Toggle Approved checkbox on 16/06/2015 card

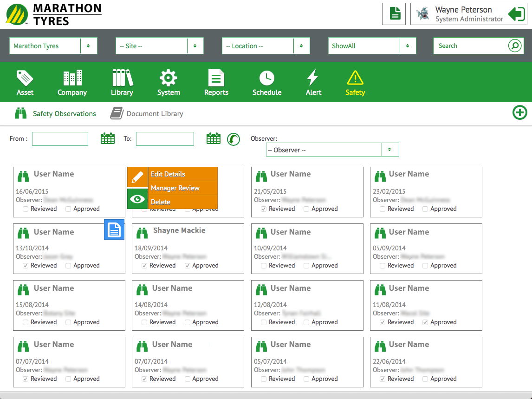(69, 209)
